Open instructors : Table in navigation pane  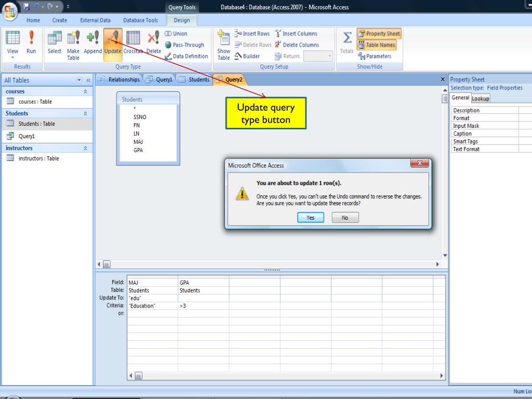[47, 158]
